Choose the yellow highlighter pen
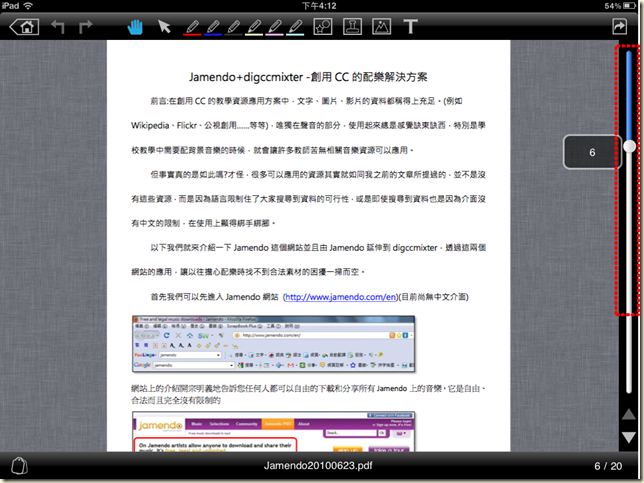Screen dimensions: 644x483 (x=254, y=28)
